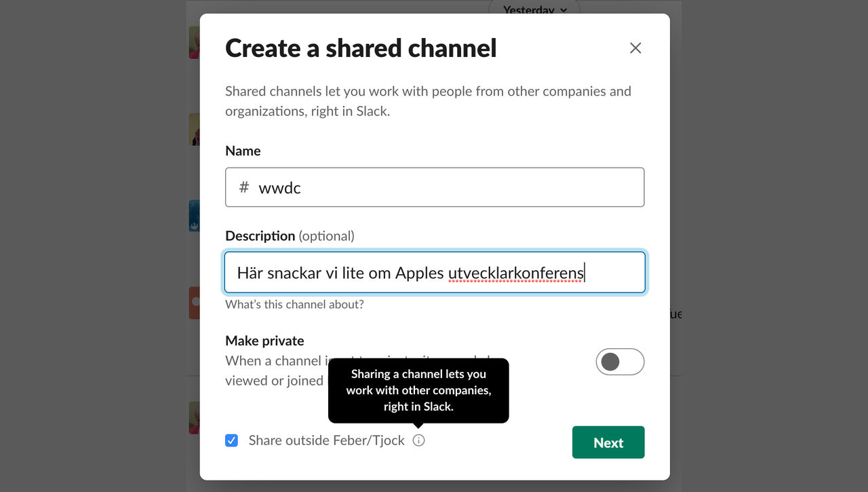The width and height of the screenshot is (868, 492).
Task: Click the misspelled word utvecklarkonferens
Action: [x=515, y=273]
